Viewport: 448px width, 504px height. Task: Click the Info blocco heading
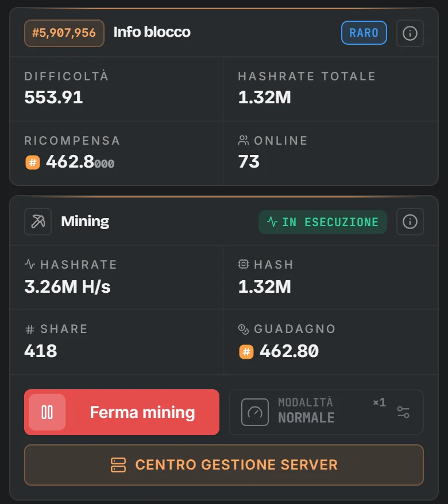tap(152, 32)
